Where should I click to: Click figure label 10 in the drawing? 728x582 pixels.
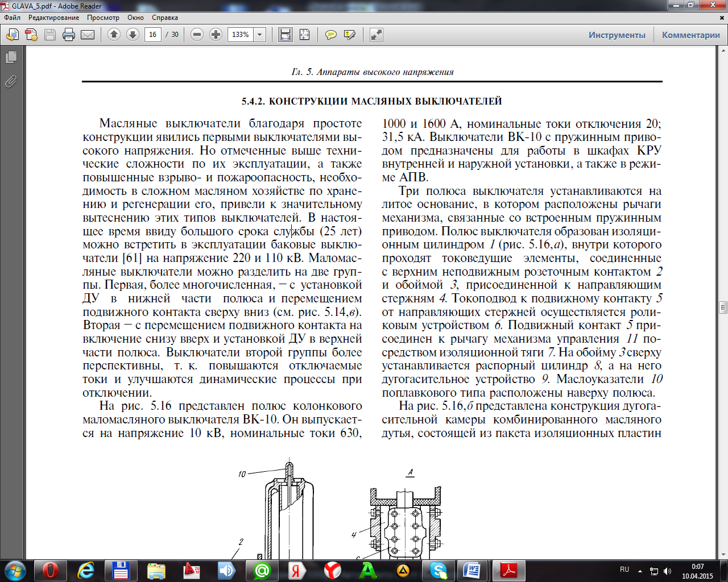point(242,474)
